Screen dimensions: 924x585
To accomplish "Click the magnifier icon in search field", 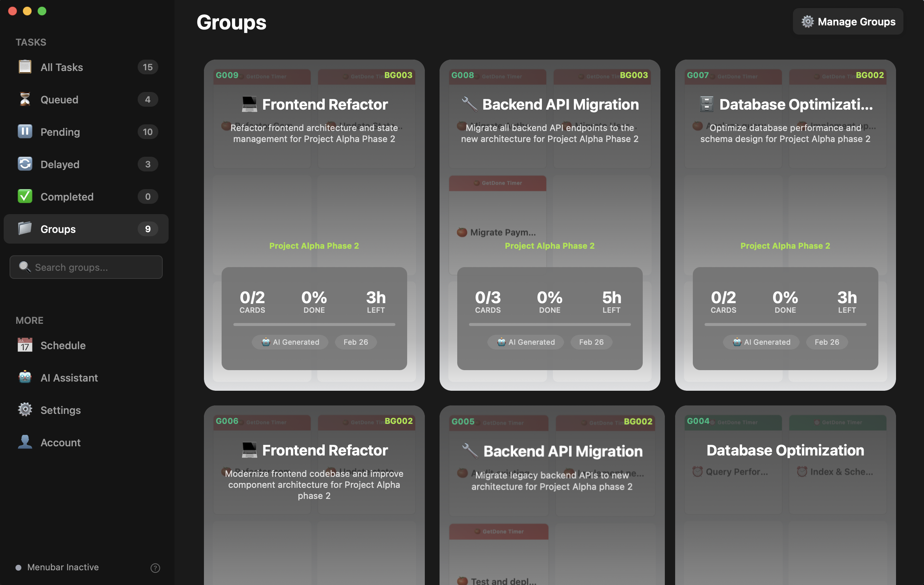I will click(25, 267).
